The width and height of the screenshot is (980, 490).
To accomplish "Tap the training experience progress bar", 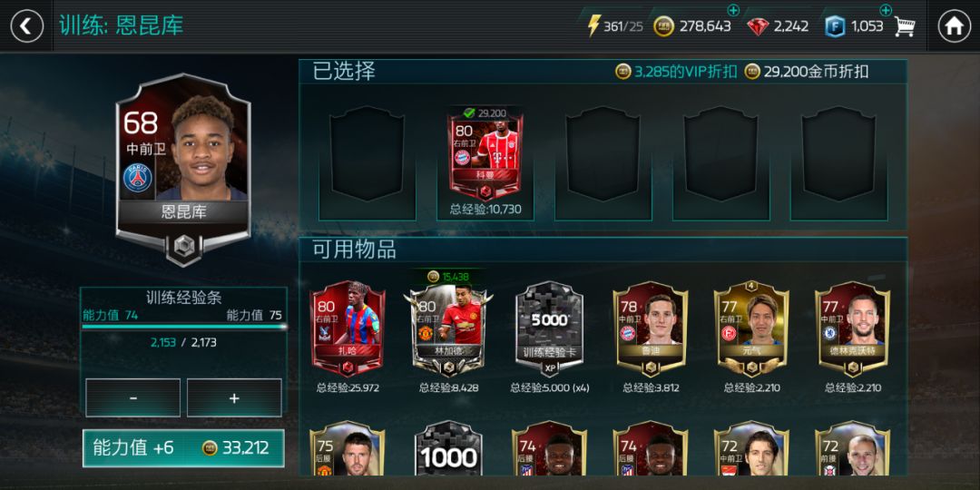I will pos(183,327).
